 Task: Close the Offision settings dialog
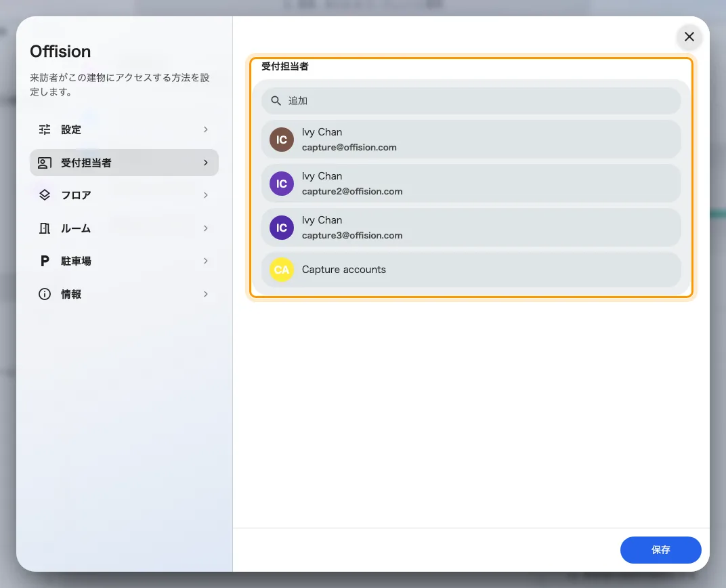689,37
